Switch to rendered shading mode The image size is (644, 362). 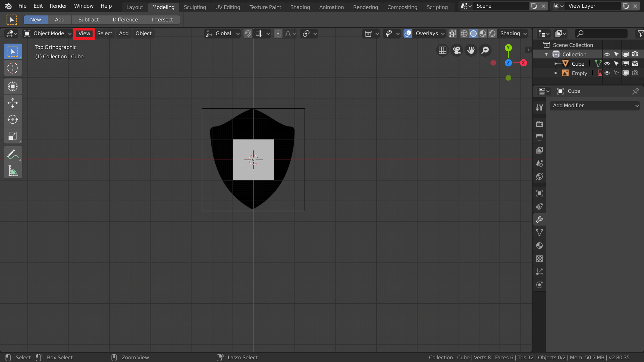pos(492,34)
